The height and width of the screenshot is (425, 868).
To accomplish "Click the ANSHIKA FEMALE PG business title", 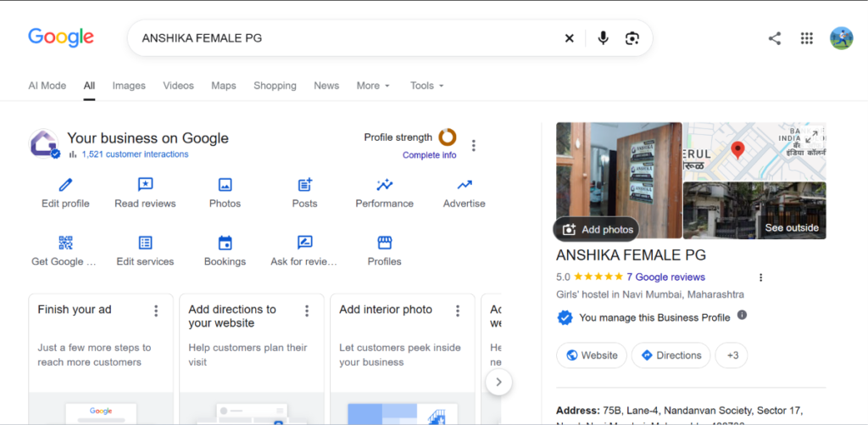I will pyautogui.click(x=631, y=255).
